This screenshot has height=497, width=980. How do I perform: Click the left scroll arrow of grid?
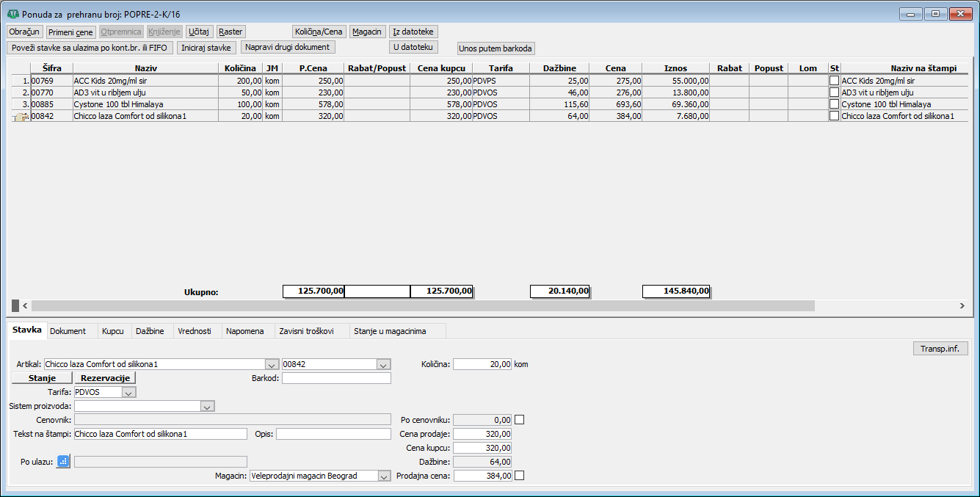(x=26, y=305)
